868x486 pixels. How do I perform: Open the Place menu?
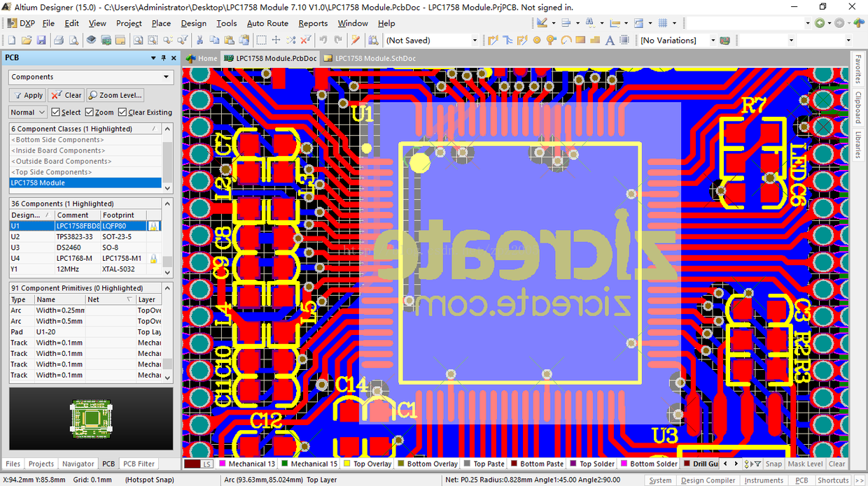[x=161, y=23]
